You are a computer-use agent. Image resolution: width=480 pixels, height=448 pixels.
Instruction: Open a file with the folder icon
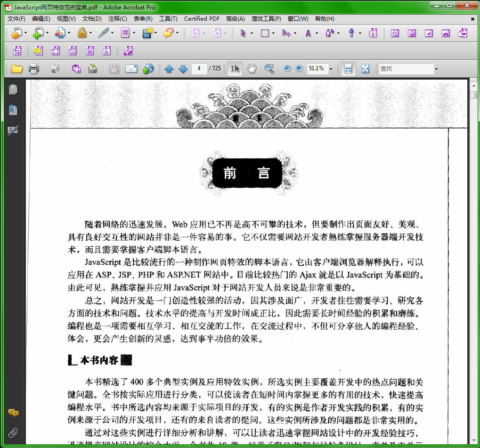(x=16, y=69)
